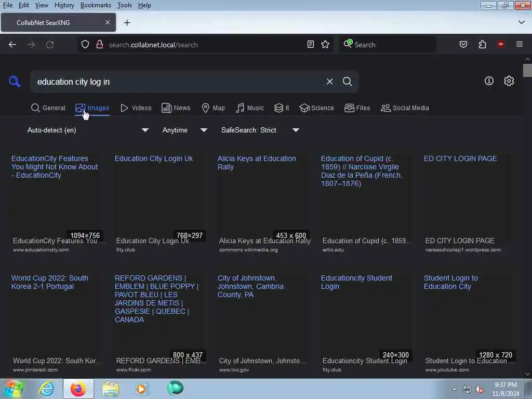532x399 pixels.
Task: Switch to the It search category
Action: (282, 108)
